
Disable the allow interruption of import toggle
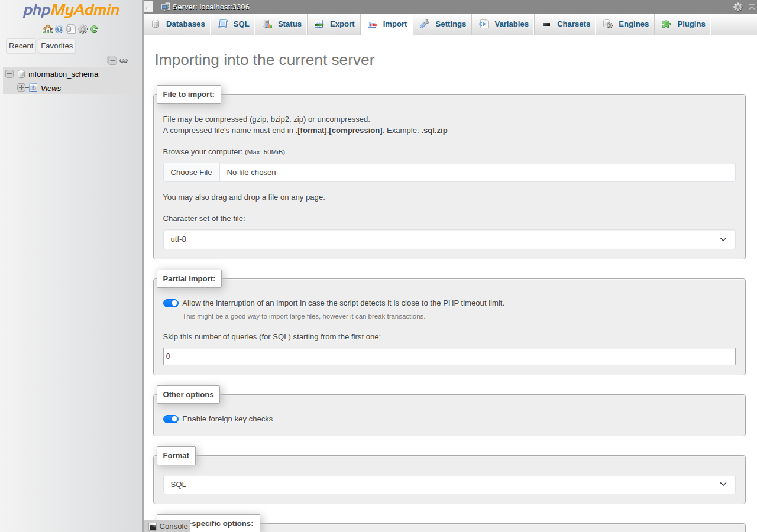click(171, 303)
